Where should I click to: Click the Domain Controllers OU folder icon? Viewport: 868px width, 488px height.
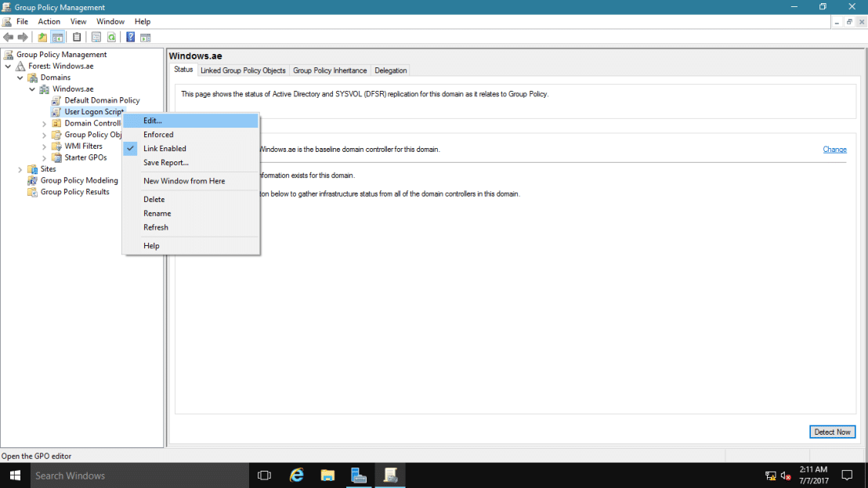[x=56, y=124]
